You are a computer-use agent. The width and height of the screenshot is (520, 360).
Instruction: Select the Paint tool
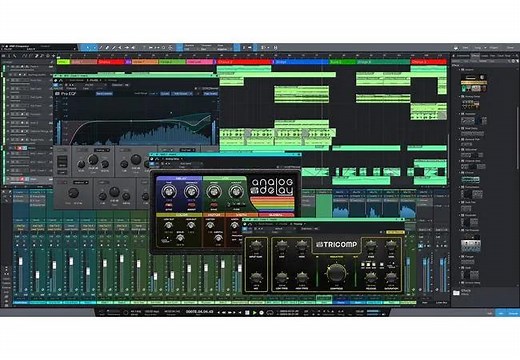tap(114, 48)
